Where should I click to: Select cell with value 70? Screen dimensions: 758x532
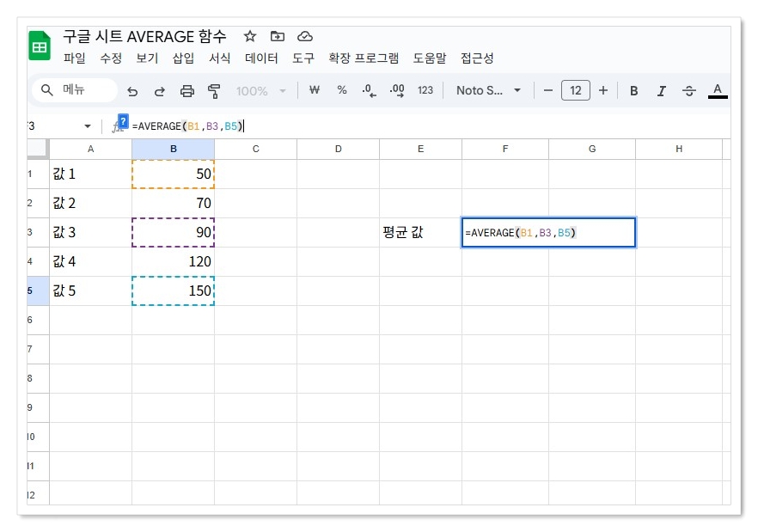173,203
